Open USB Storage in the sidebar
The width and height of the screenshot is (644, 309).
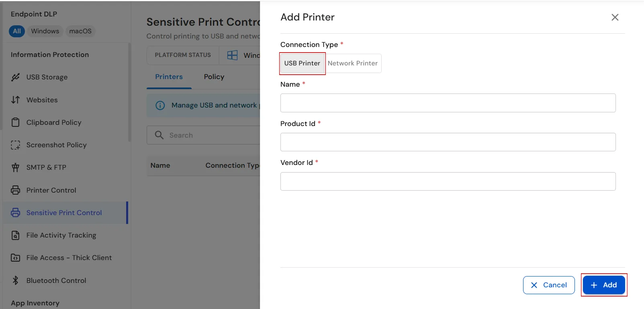[65, 77]
